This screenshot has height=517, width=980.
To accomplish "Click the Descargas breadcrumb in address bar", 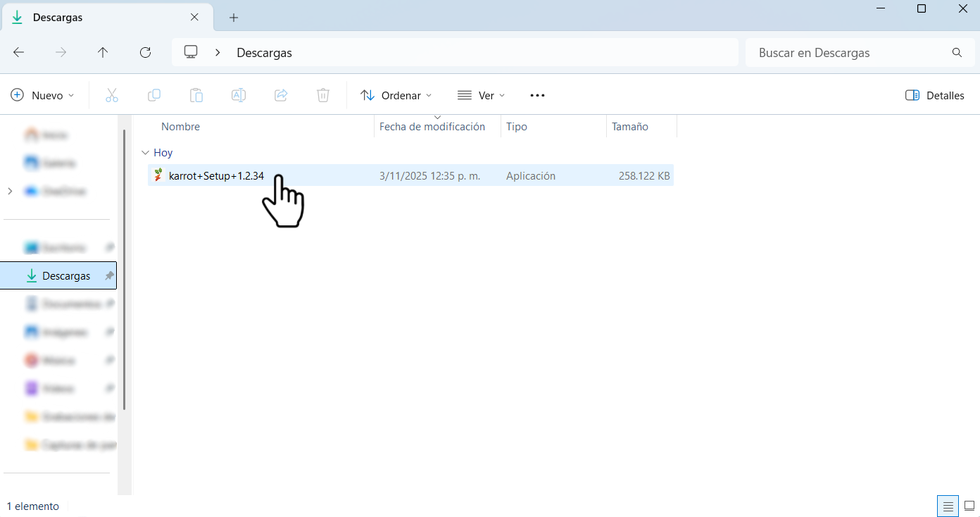I will [264, 53].
